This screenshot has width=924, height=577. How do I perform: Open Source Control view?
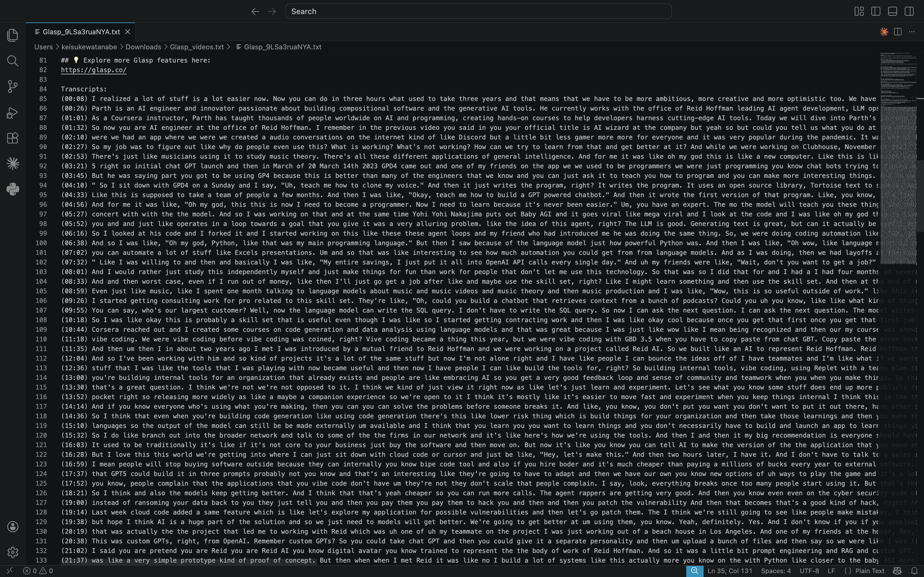(13, 86)
